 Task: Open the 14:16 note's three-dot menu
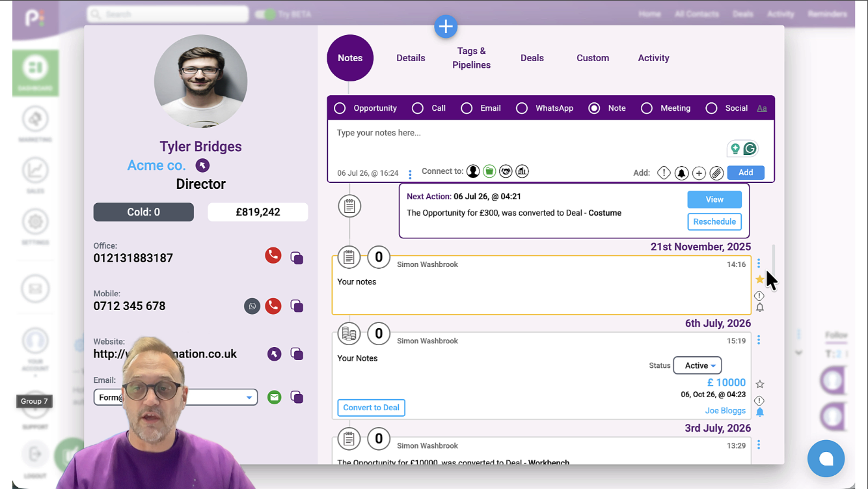(759, 264)
